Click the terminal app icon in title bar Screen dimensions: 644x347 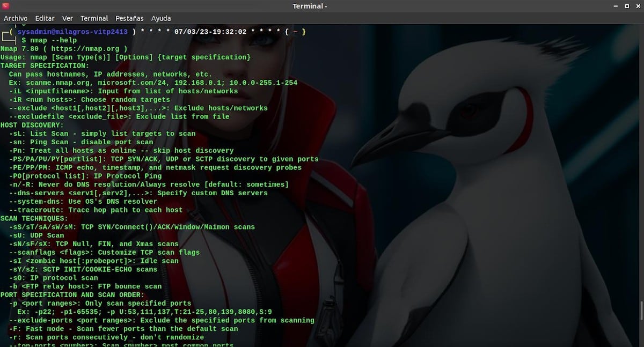click(x=6, y=6)
